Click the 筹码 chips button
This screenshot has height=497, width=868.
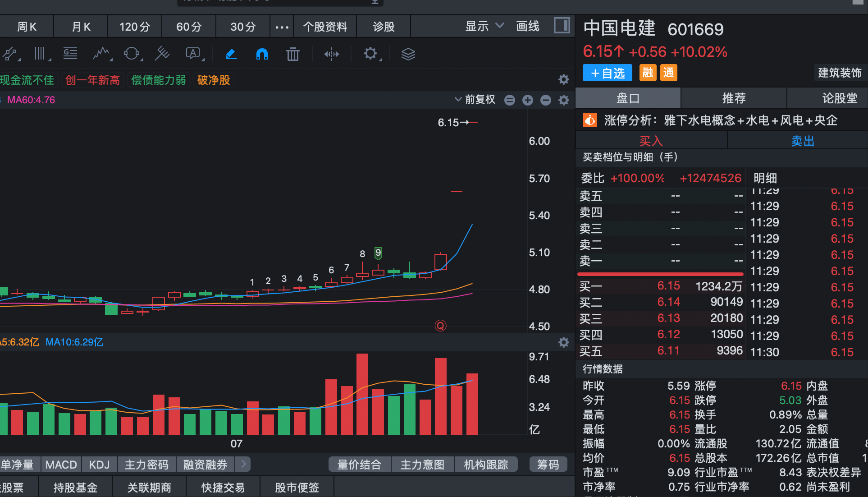pyautogui.click(x=548, y=465)
